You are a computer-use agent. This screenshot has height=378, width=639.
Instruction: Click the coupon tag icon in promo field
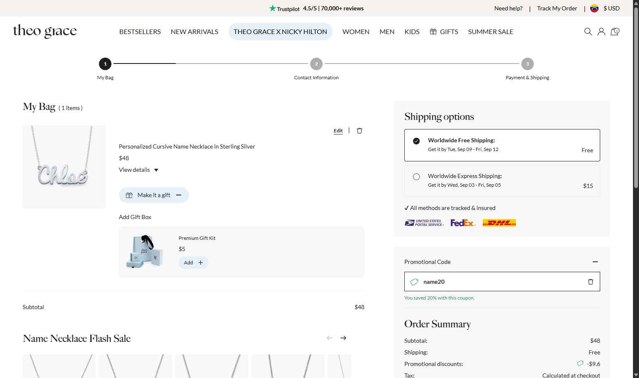[x=414, y=281]
